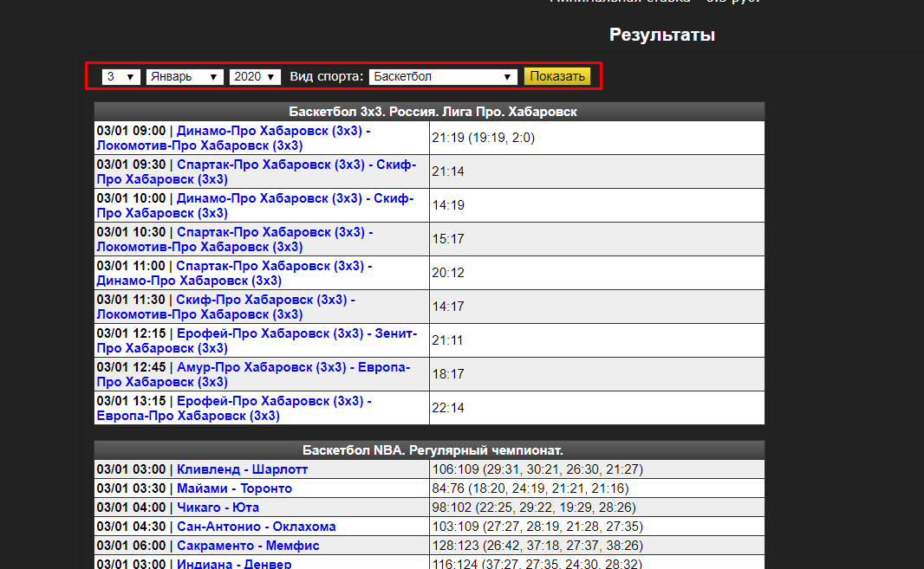924x569 pixels.
Task: Open the match Ерофей-Про Хабаровск - Зенит-Про Хабаровск
Action: point(257,340)
